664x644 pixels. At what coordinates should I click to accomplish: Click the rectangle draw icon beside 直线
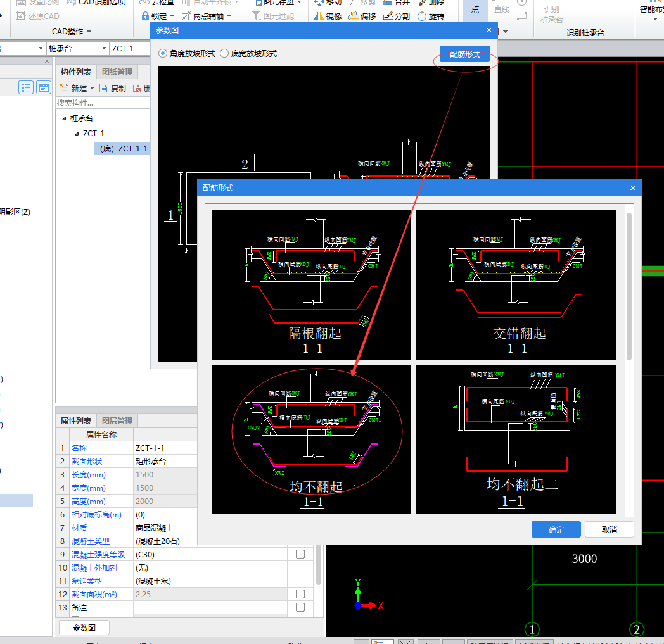point(522,16)
